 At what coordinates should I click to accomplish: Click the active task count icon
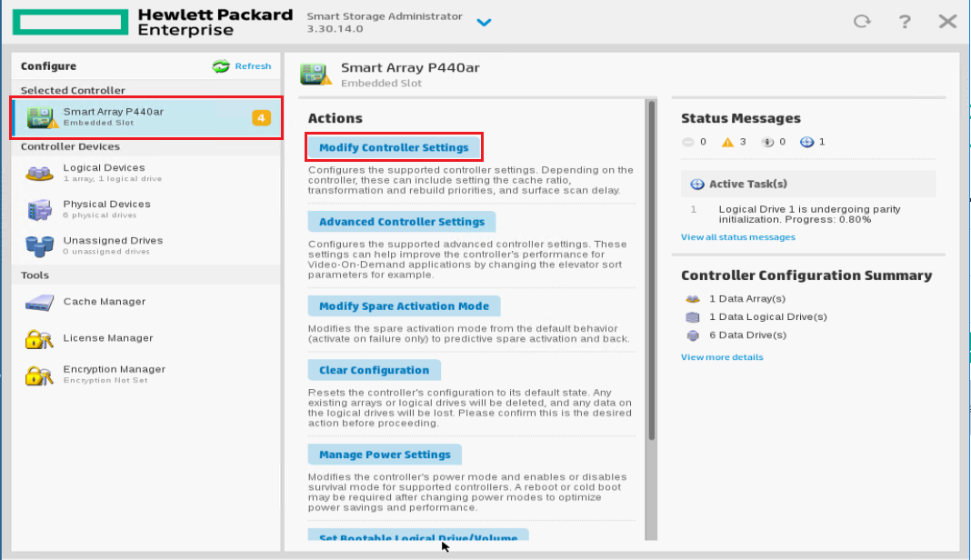click(807, 142)
